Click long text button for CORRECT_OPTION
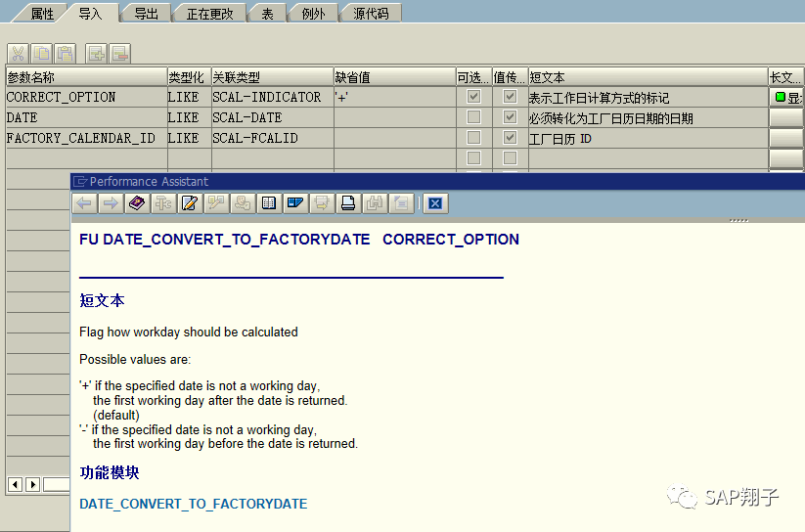The image size is (805, 532). point(786,97)
